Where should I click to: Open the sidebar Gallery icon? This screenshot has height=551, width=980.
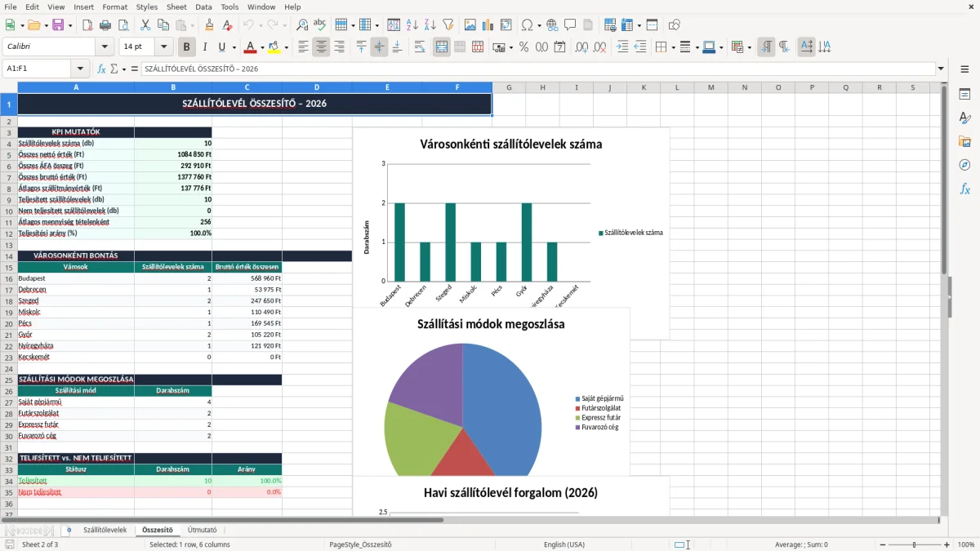point(964,142)
